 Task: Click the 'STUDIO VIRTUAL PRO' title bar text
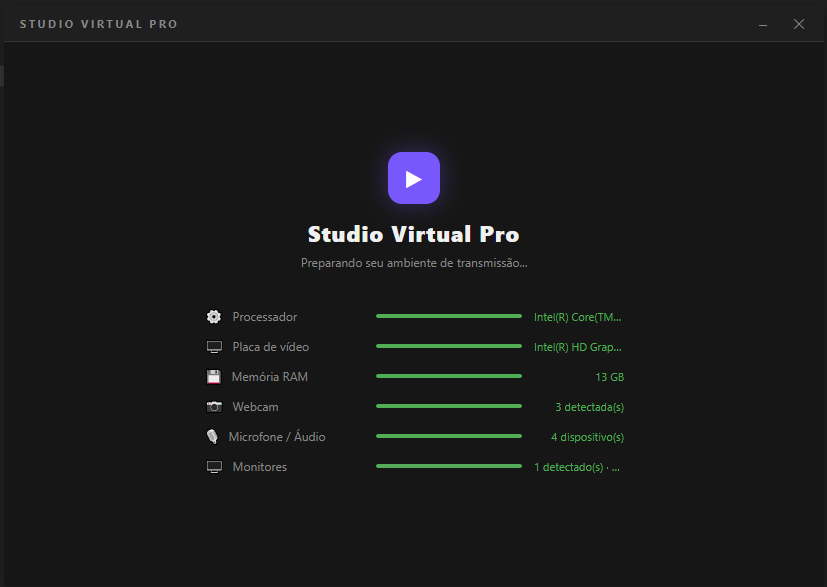[99, 24]
